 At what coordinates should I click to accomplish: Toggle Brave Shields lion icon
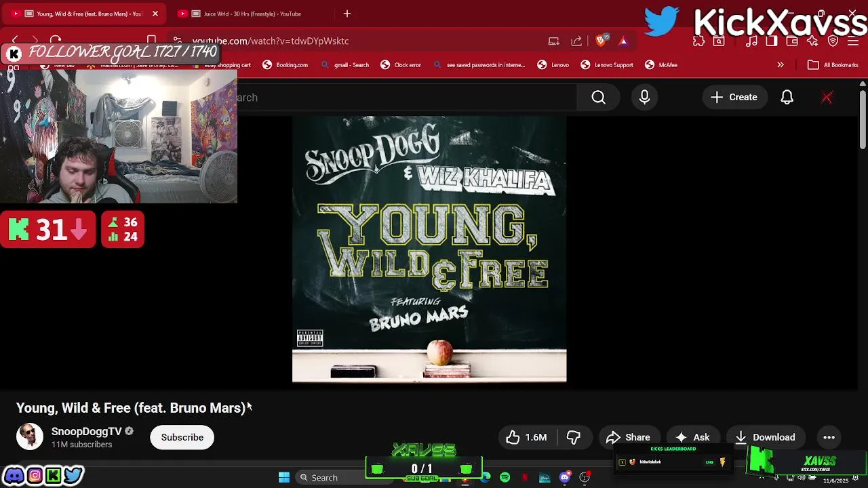pos(601,41)
